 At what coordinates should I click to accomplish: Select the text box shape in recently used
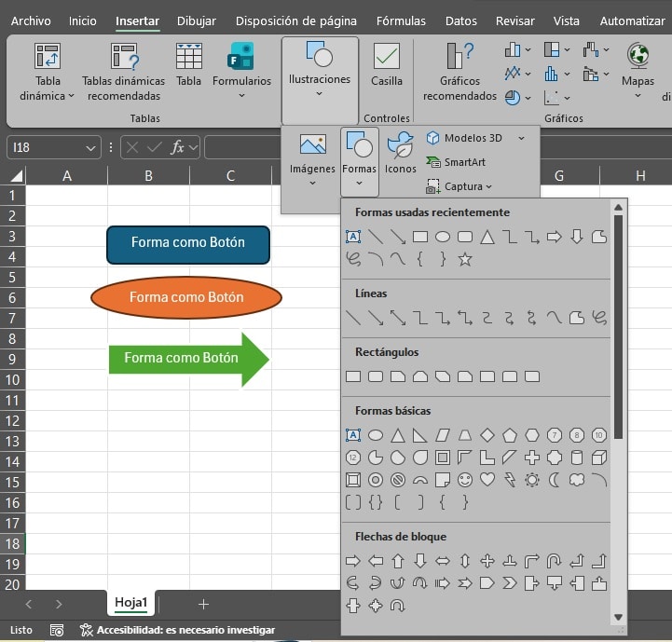353,237
